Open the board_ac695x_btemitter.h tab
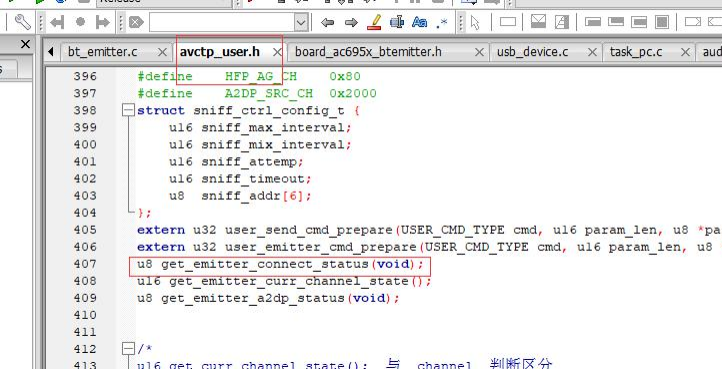The height and width of the screenshot is (369, 722). 368,52
